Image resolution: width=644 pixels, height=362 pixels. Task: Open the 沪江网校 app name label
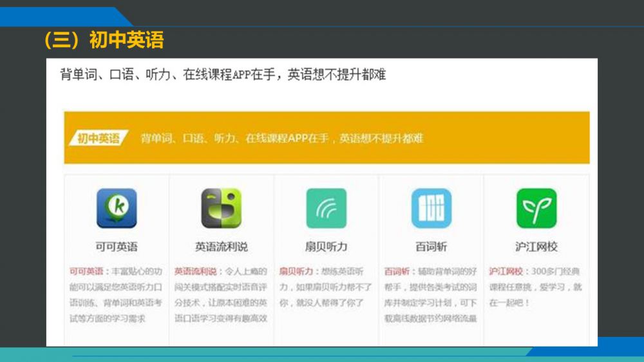(536, 247)
